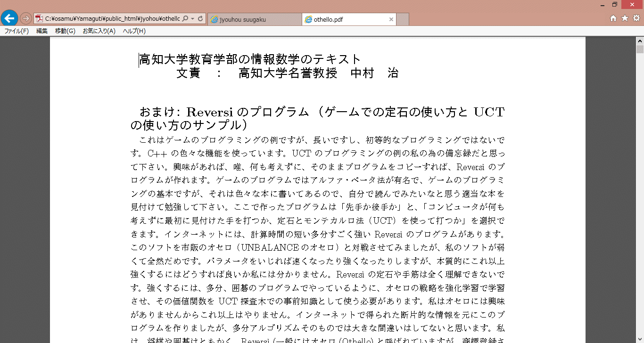This screenshot has height=343, width=644.
Task: Open the address bar autocomplete dropdown arrow
Action: [x=193, y=19]
